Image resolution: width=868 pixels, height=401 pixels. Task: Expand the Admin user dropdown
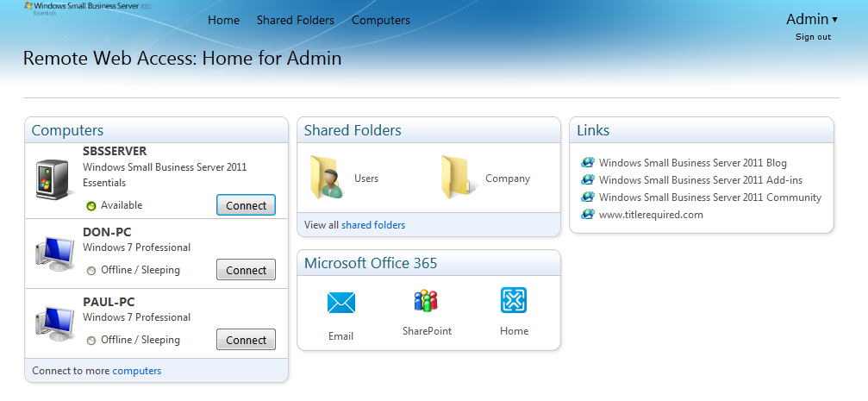tap(811, 19)
